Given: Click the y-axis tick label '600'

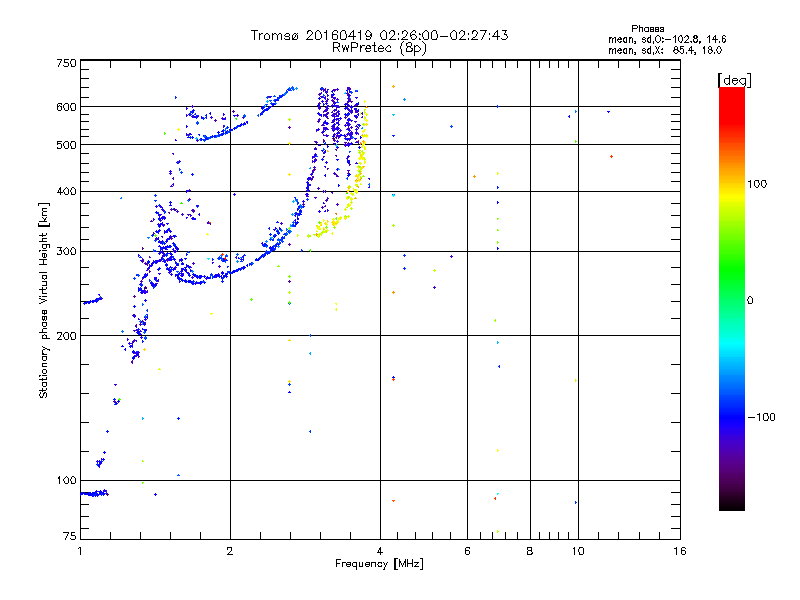Looking at the screenshot, I should coord(66,107).
